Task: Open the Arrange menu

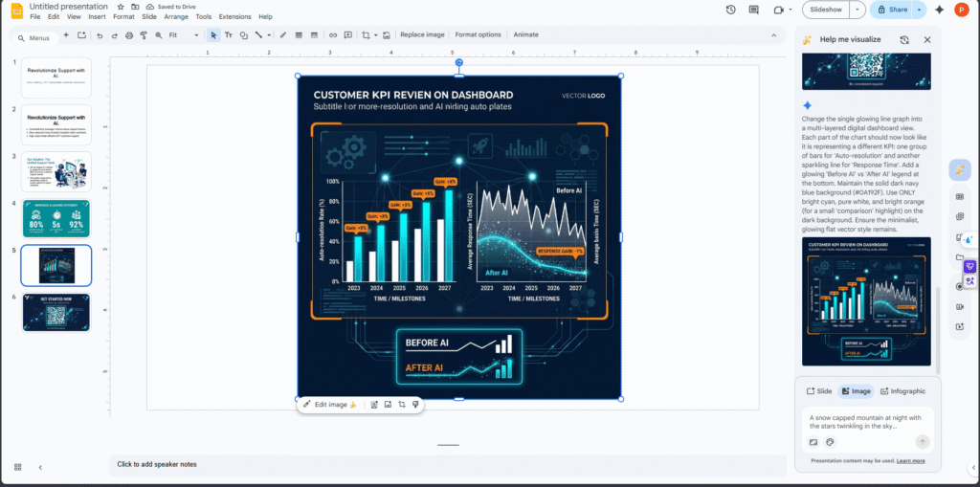Action: click(x=175, y=17)
